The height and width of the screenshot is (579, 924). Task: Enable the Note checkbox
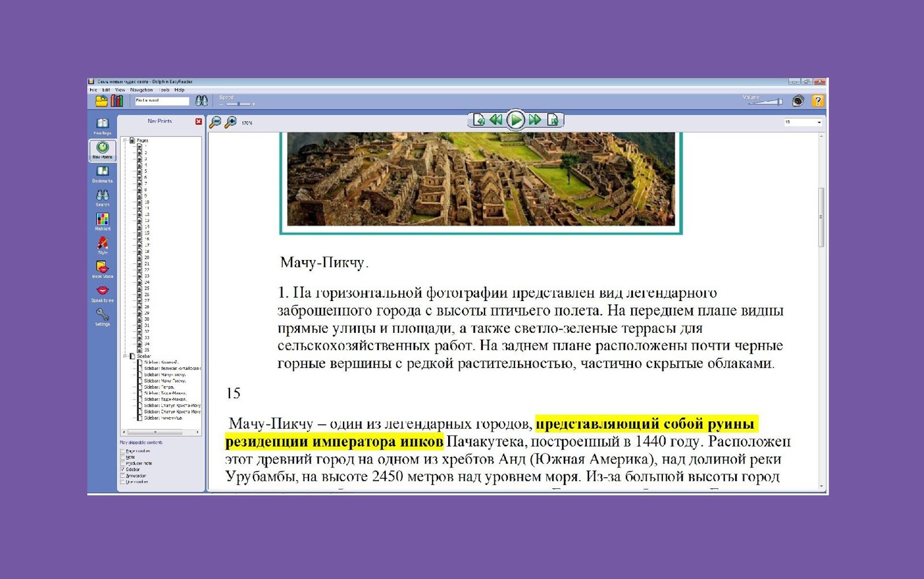(122, 456)
